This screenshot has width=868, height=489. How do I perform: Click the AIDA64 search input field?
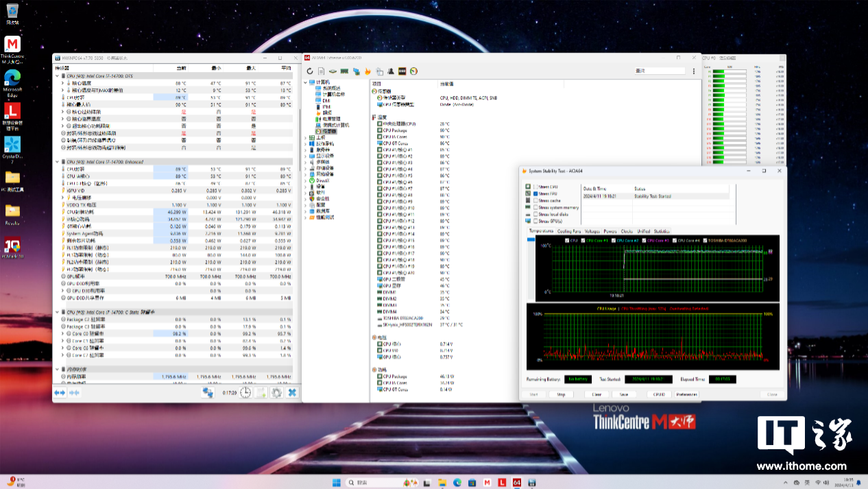tap(660, 71)
